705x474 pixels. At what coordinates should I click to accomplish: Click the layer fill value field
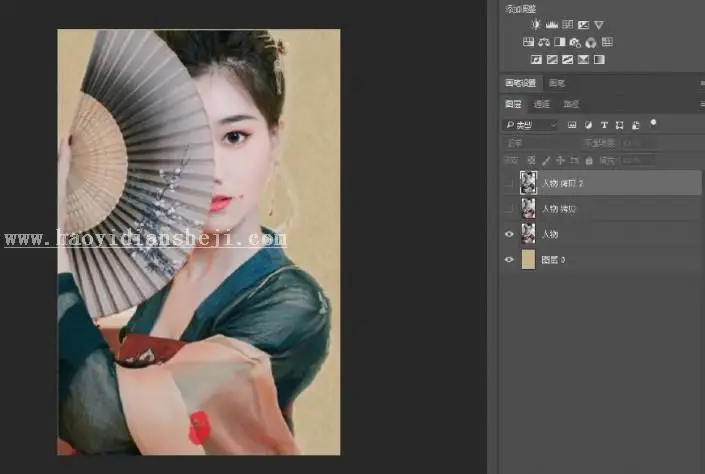tap(636, 160)
